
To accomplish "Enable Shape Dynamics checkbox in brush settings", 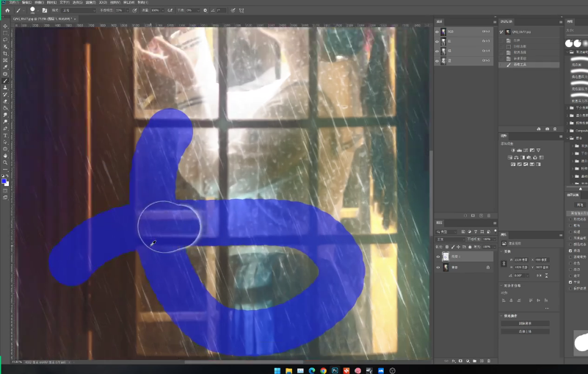I will point(570,219).
